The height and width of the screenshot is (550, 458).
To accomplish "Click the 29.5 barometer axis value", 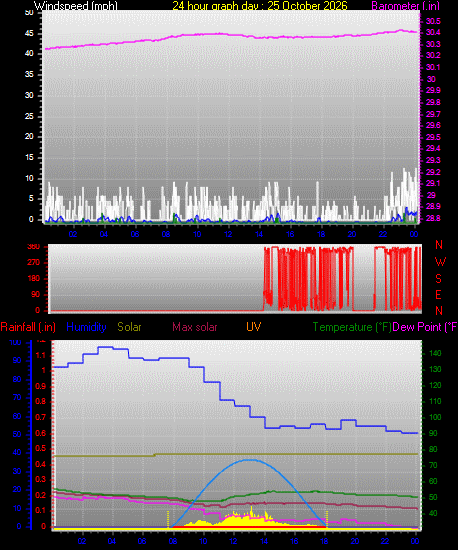I will pos(433,137).
